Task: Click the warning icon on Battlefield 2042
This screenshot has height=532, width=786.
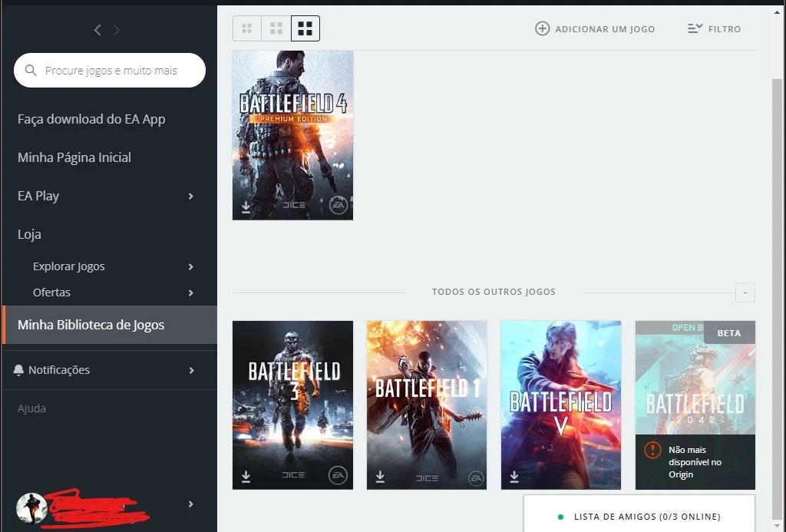Action: (652, 450)
